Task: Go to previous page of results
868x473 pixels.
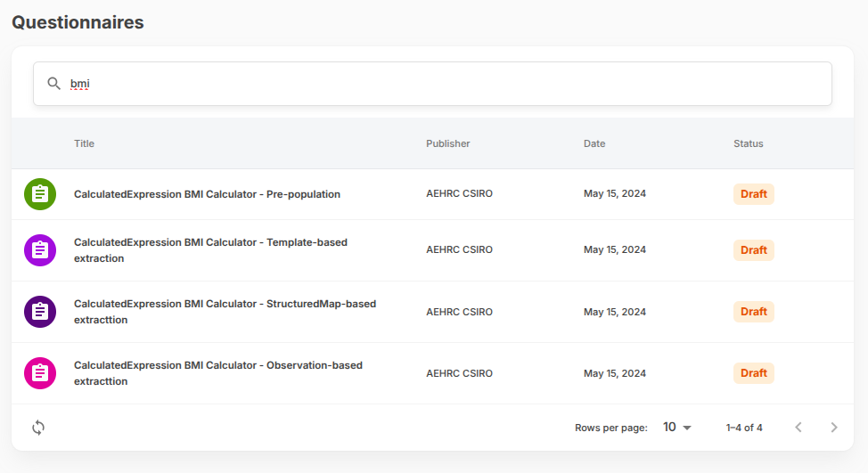Action: coord(798,428)
